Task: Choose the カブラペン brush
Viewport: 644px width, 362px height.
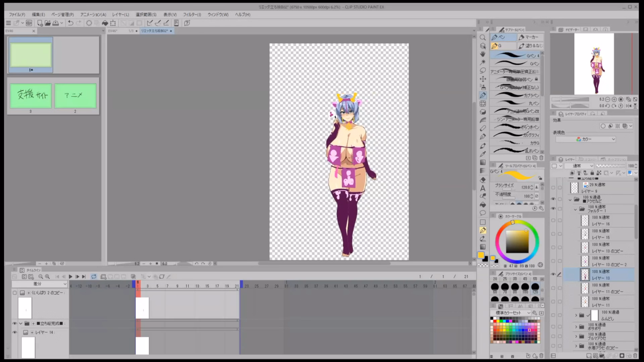Action: point(515,95)
